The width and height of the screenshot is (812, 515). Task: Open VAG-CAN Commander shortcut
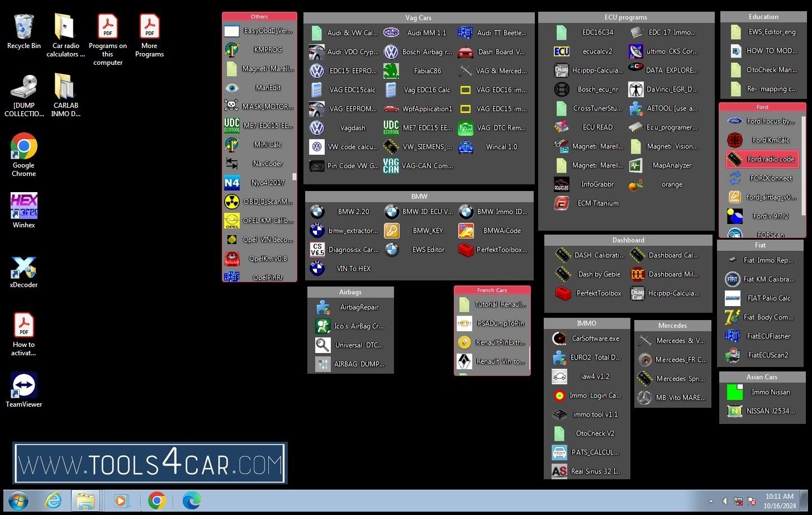coord(418,166)
